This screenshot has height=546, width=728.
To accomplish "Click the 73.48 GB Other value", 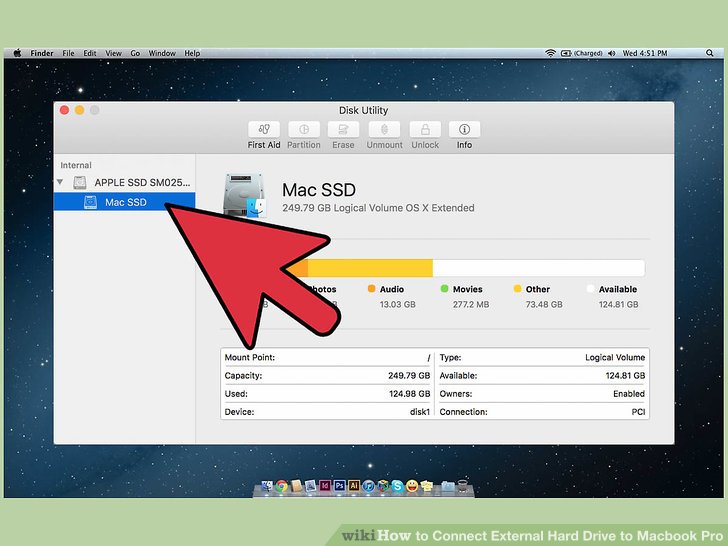I will click(544, 305).
